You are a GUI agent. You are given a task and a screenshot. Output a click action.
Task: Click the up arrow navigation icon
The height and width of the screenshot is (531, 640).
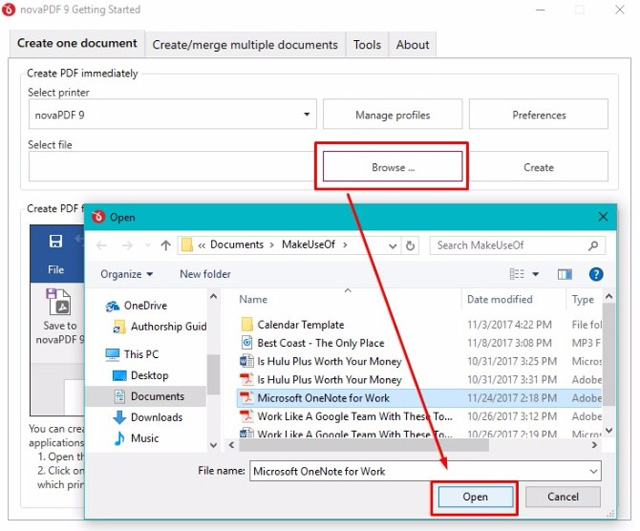click(x=165, y=245)
